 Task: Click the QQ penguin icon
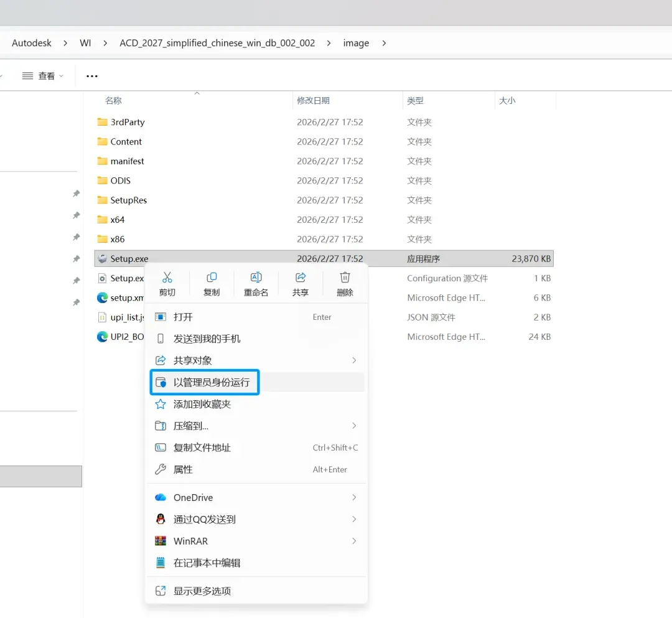click(161, 519)
